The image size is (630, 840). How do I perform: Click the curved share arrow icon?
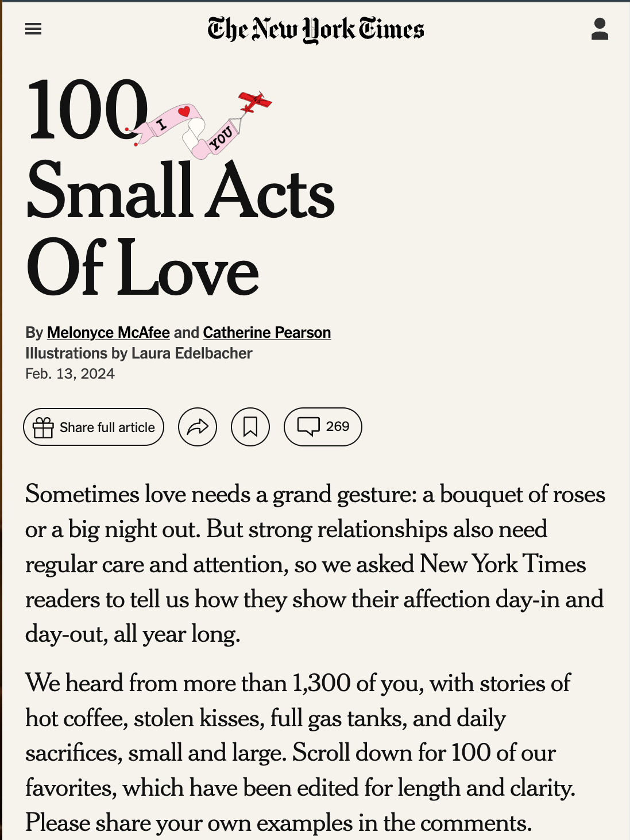(x=198, y=427)
